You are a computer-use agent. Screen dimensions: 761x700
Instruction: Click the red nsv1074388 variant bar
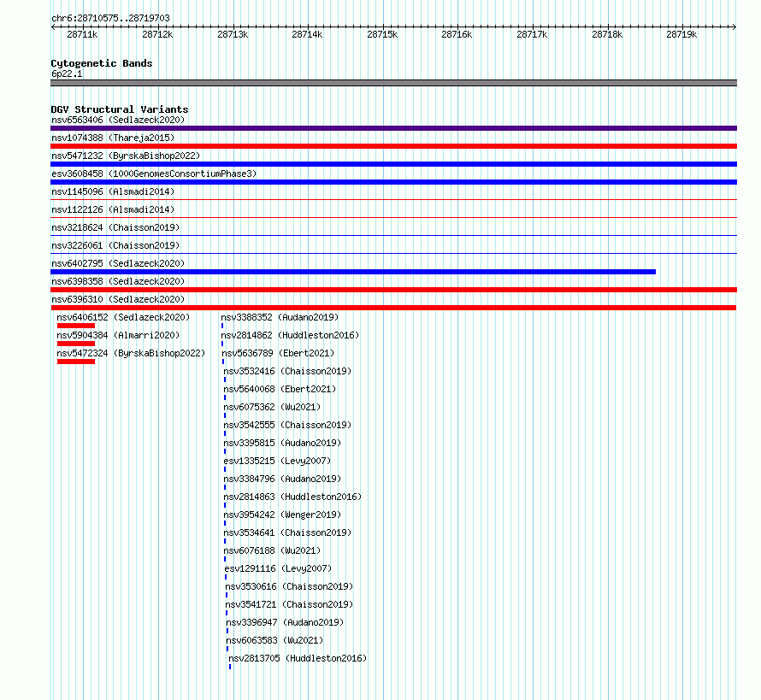point(393,146)
